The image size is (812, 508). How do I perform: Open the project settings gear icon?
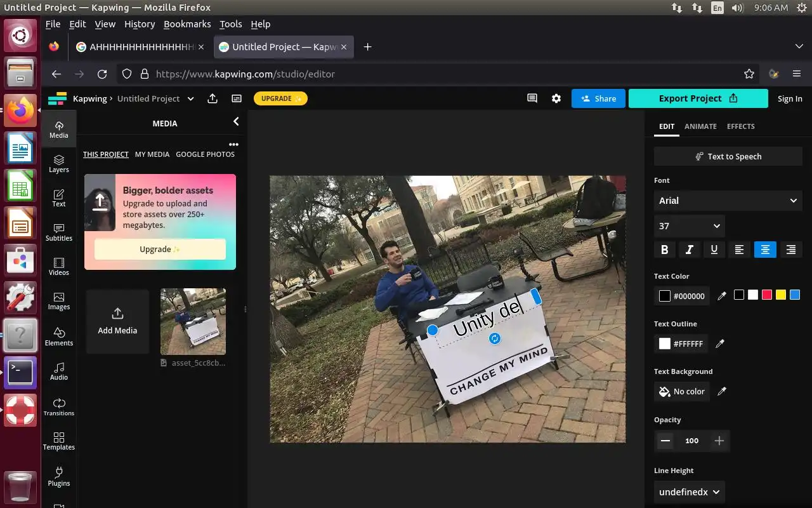556,98
